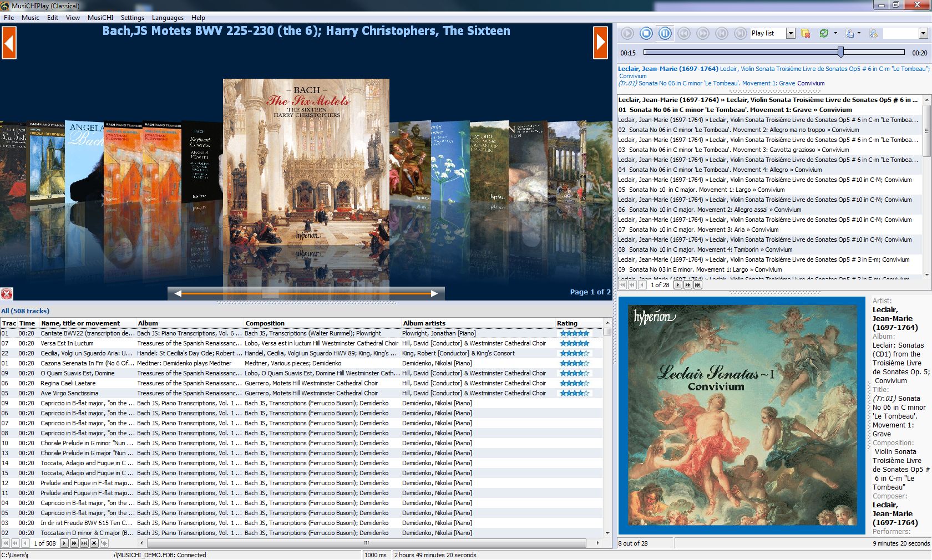Click the goto-bookmark asterisk button in track navigator
Image resolution: width=932 pixels, height=560 pixels.
[x=104, y=543]
